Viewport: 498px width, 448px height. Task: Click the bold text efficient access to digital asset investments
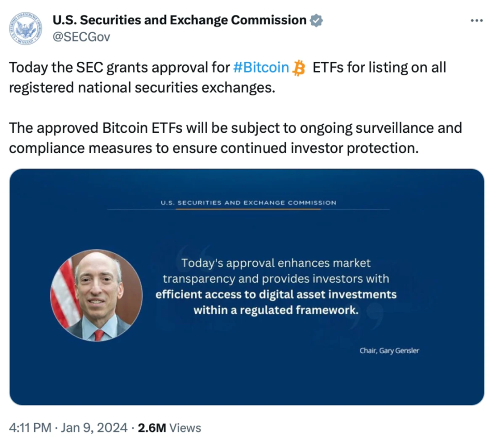tap(276, 295)
